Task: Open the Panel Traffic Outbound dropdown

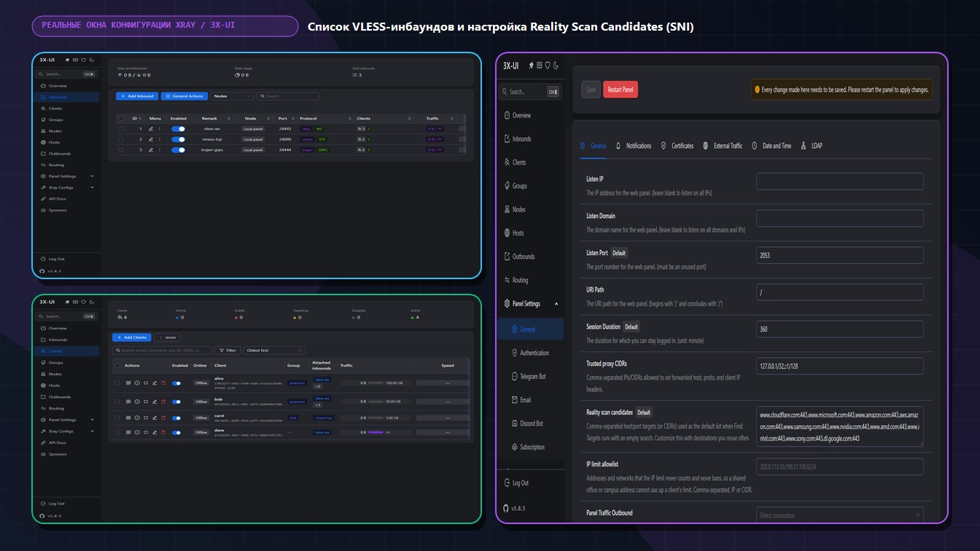Action: tap(840, 515)
